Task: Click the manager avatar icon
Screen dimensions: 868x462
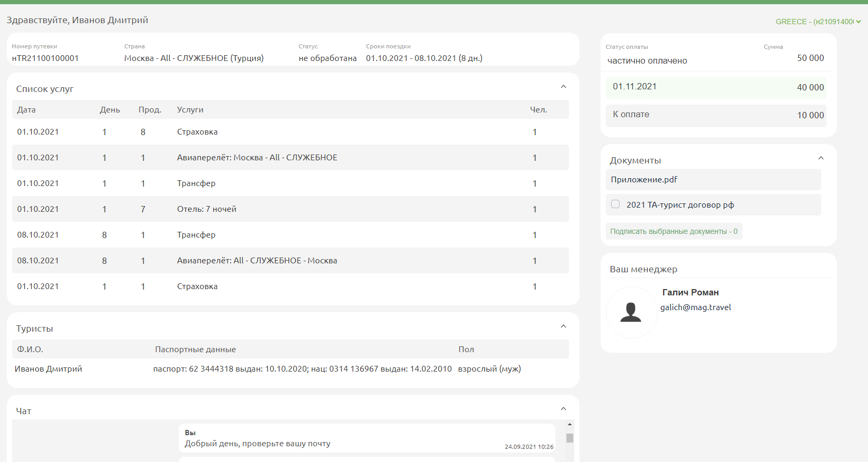Action: (631, 312)
